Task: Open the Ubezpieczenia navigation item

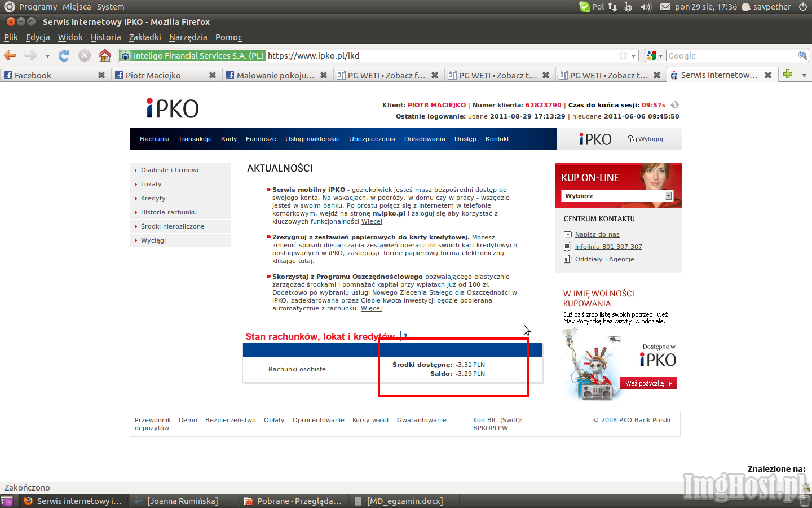Action: [372, 139]
